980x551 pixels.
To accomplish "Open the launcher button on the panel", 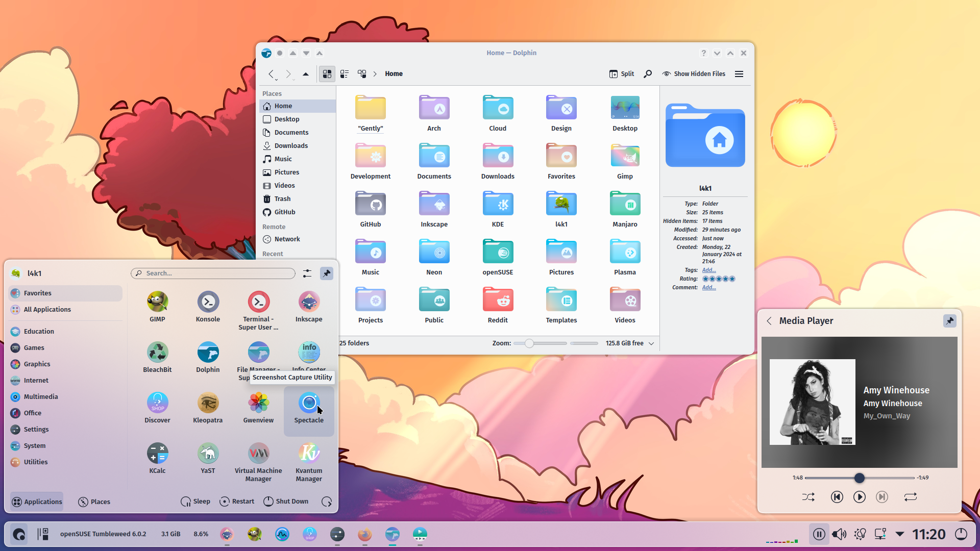I will (x=19, y=534).
